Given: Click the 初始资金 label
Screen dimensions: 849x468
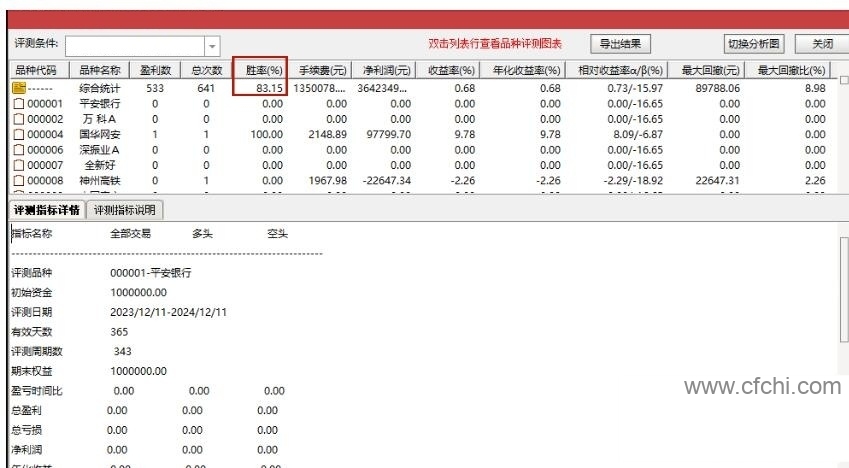Looking at the screenshot, I should 31,292.
